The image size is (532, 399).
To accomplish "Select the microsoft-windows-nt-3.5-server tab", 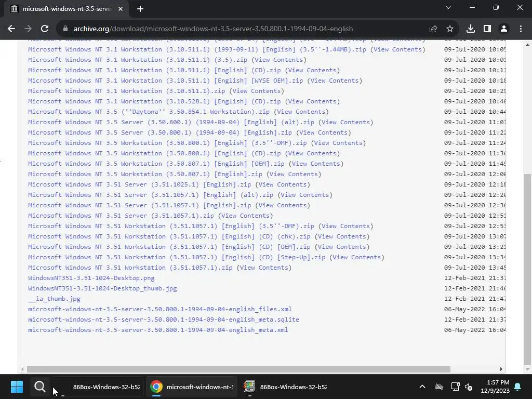I will (x=66, y=9).
